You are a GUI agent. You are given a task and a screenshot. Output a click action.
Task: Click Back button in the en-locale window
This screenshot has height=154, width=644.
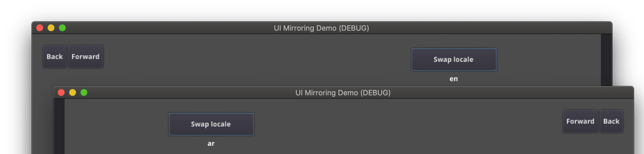(55, 57)
